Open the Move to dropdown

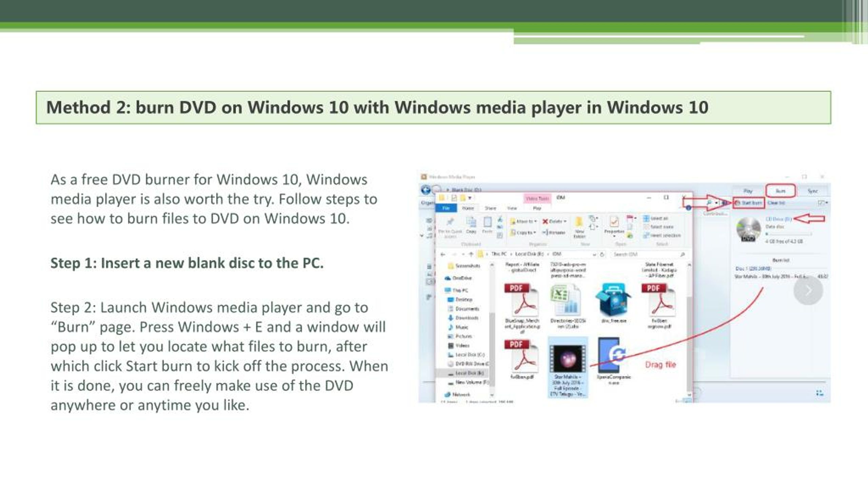[524, 221]
